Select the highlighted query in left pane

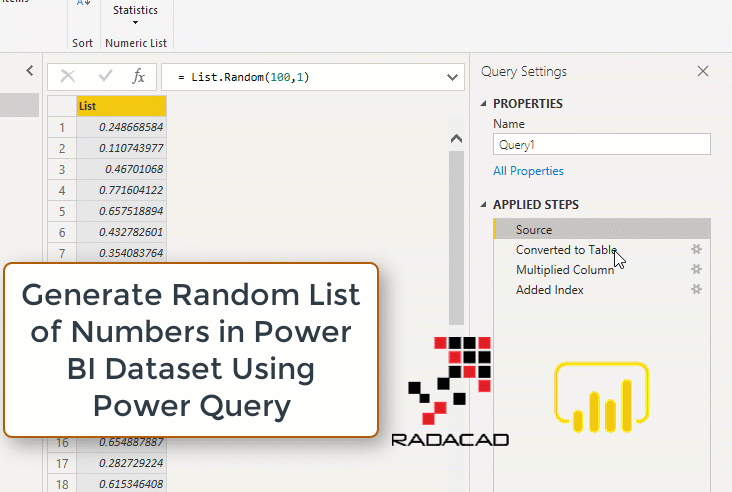pyautogui.click(x=19, y=105)
